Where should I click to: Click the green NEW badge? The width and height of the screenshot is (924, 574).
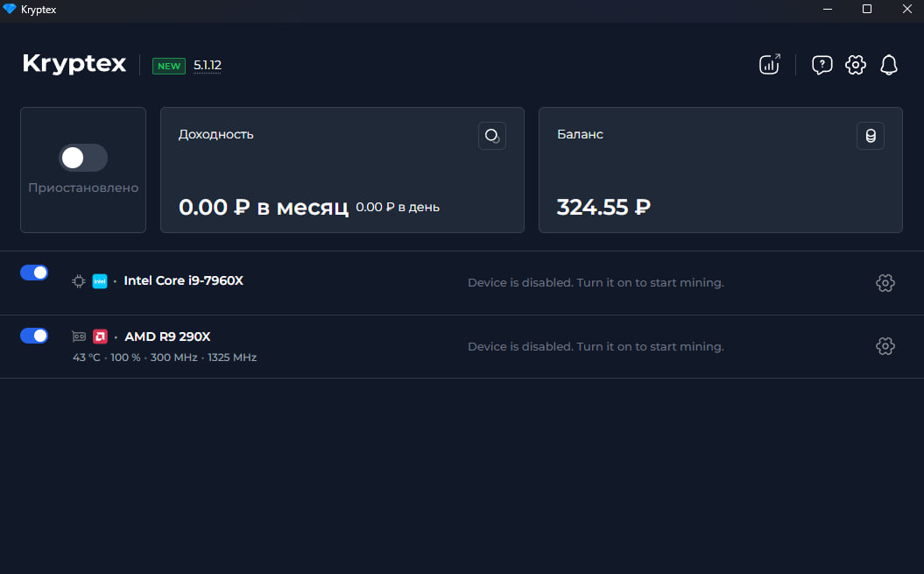tap(168, 66)
